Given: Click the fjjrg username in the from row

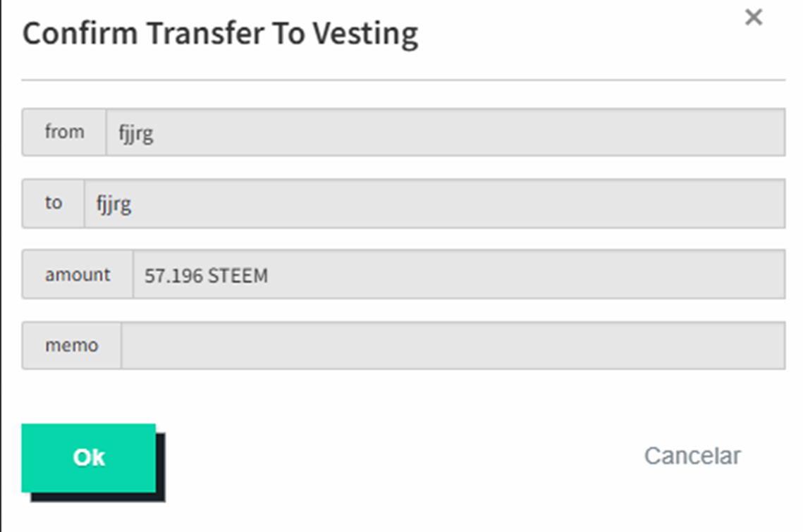Looking at the screenshot, I should (136, 134).
